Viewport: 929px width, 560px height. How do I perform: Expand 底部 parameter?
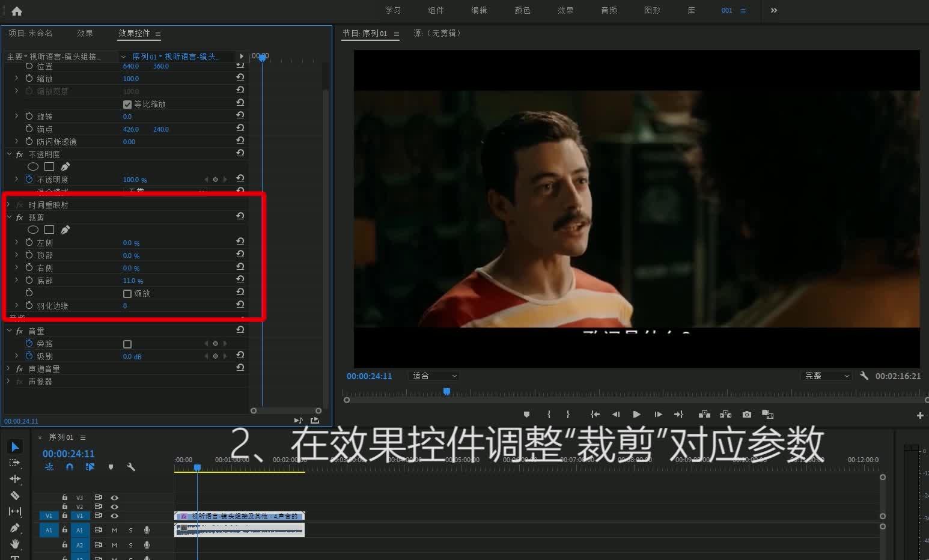click(17, 280)
